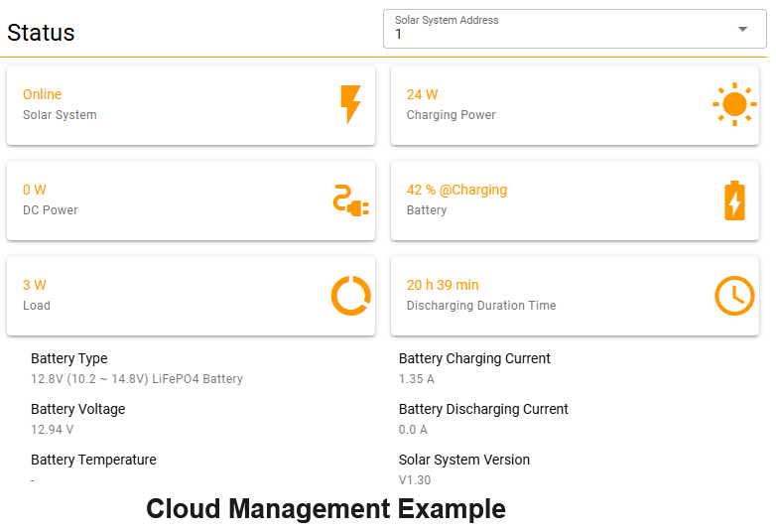776x532 pixels.
Task: Click the Status heading
Action: pos(41,33)
